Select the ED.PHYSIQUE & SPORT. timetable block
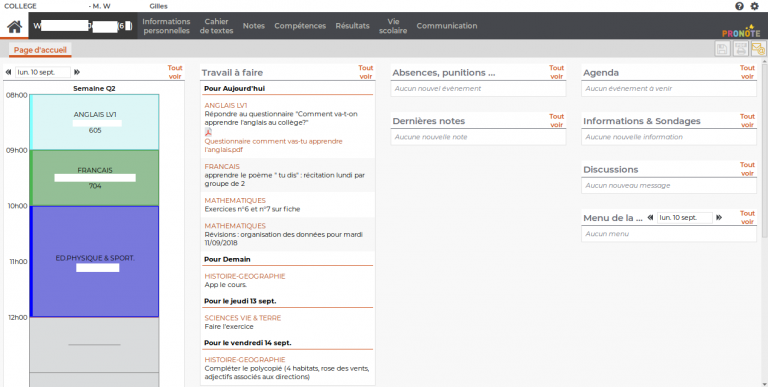The image size is (768, 387). 95,262
